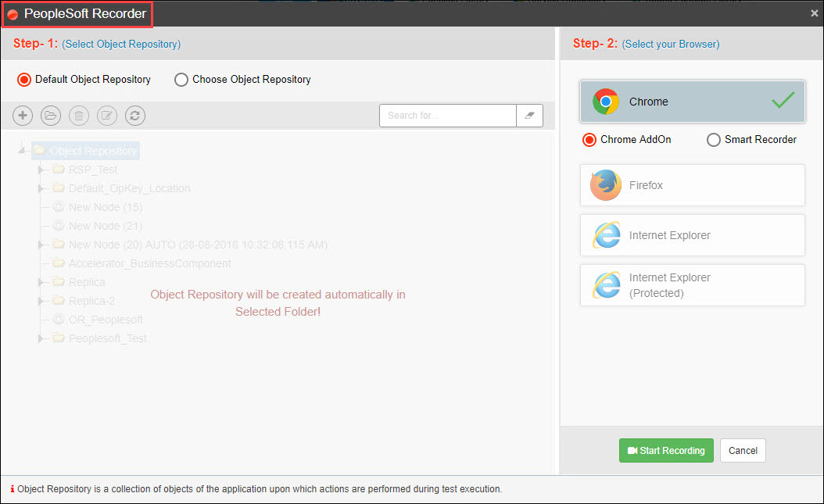824x504 pixels.
Task: Click the Object Repository definition text at bottom
Action: (x=260, y=489)
